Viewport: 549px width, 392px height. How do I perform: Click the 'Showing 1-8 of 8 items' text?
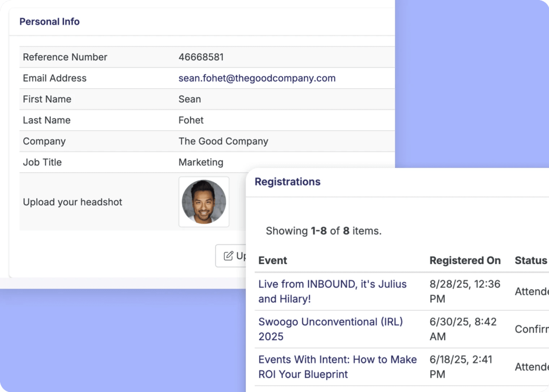point(323,231)
